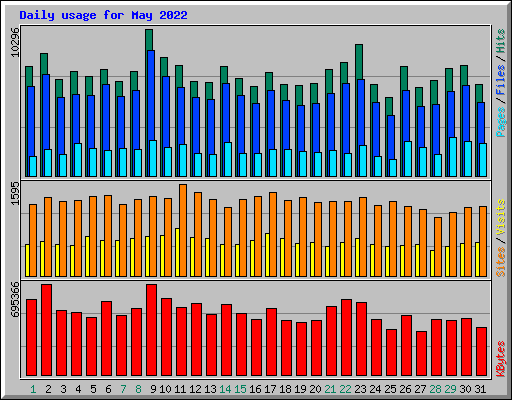Click the red KBytes bar for day 9

coord(151,330)
